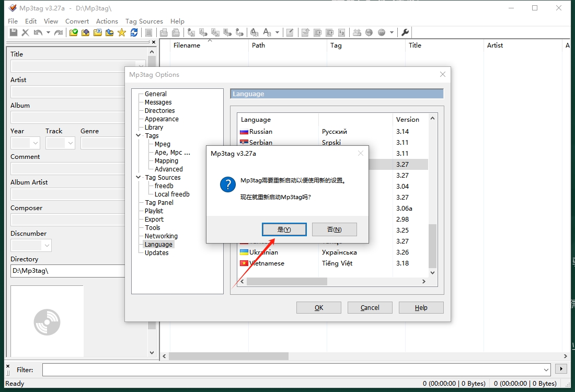Open the wrench Options icon
The height and width of the screenshot is (392, 575).
pos(405,32)
